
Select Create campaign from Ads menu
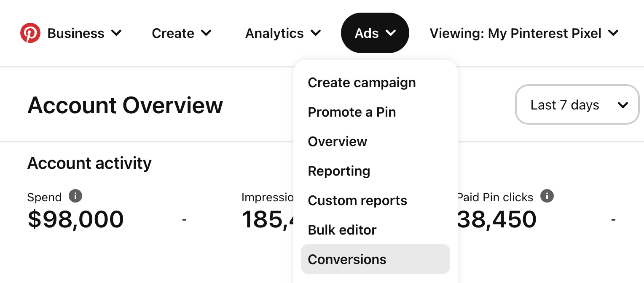coord(362,83)
